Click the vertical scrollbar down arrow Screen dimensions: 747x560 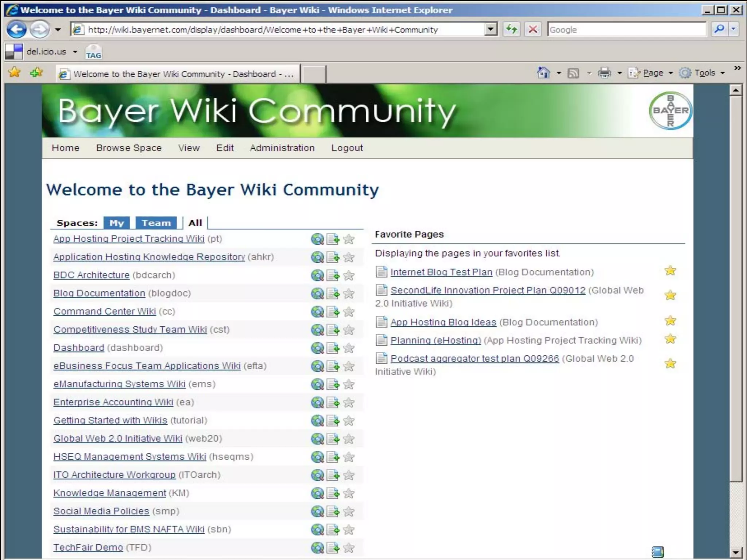[x=736, y=552]
